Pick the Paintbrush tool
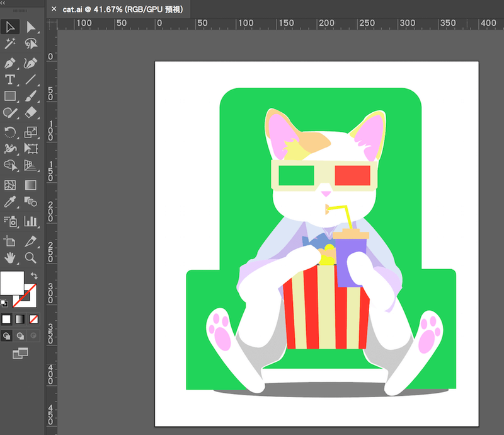 (30, 96)
